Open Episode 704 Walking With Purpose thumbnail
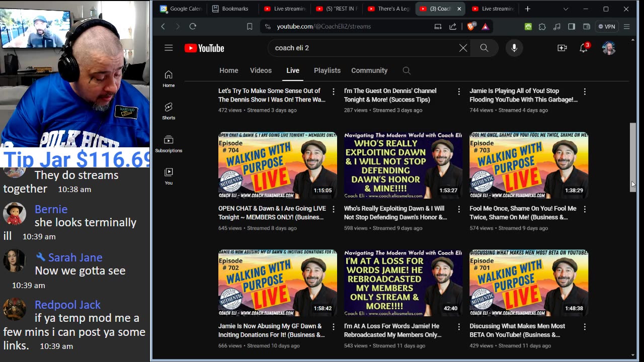This screenshot has width=644, height=362. click(278, 165)
